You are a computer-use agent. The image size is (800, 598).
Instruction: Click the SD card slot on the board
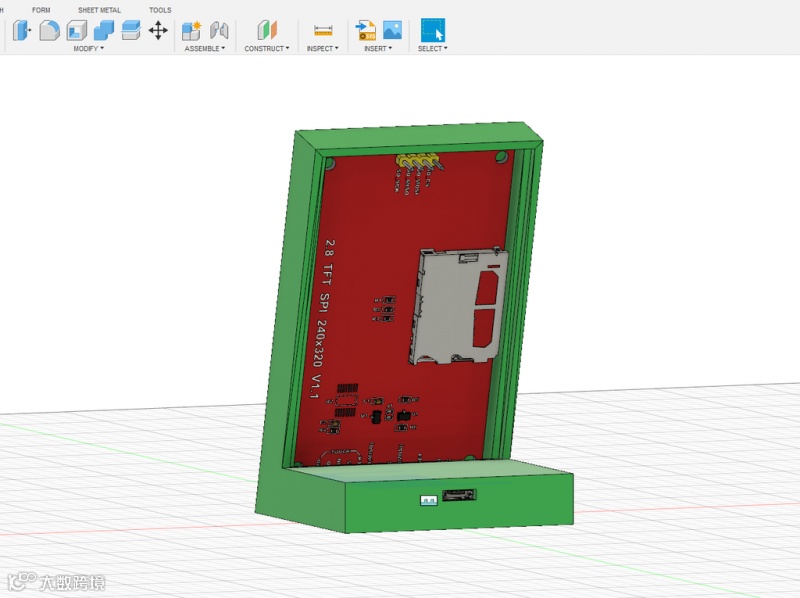458,306
